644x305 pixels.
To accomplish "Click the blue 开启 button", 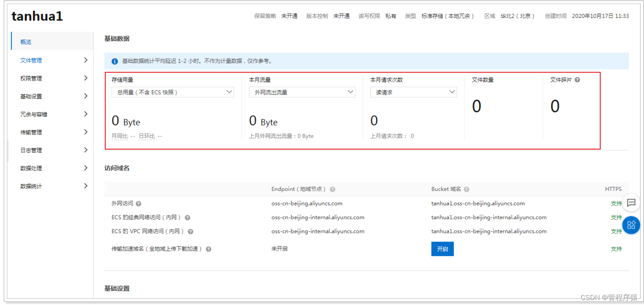I will coord(442,249).
